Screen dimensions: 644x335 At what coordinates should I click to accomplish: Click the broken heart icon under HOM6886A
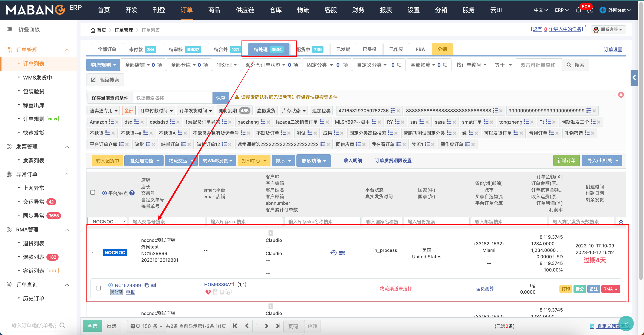208,292
